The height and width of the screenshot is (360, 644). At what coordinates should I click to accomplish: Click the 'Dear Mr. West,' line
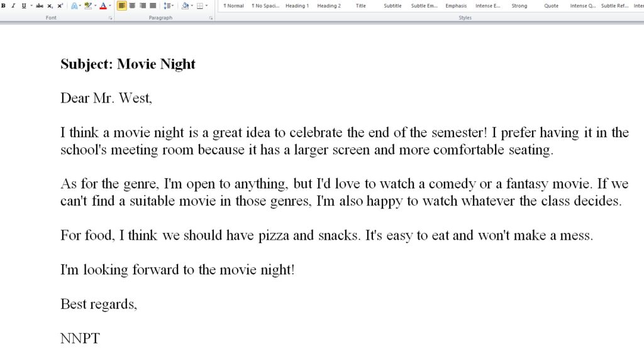click(106, 98)
